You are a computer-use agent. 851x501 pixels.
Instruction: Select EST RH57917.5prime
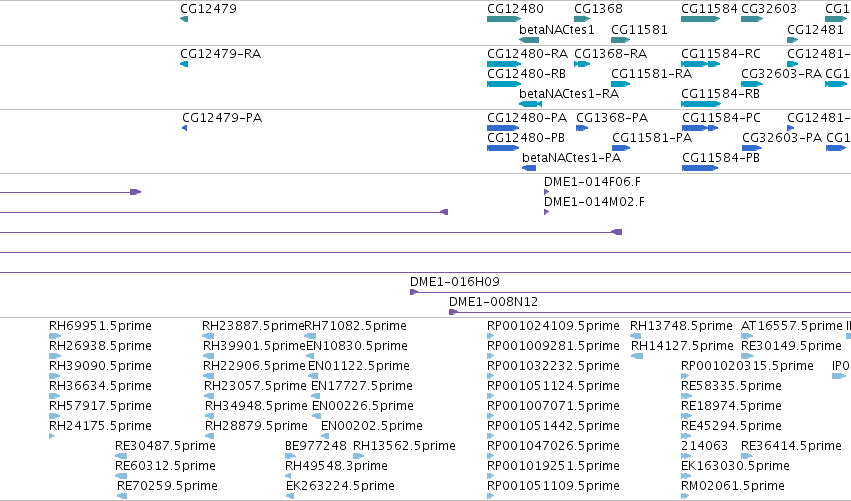(x=55, y=416)
